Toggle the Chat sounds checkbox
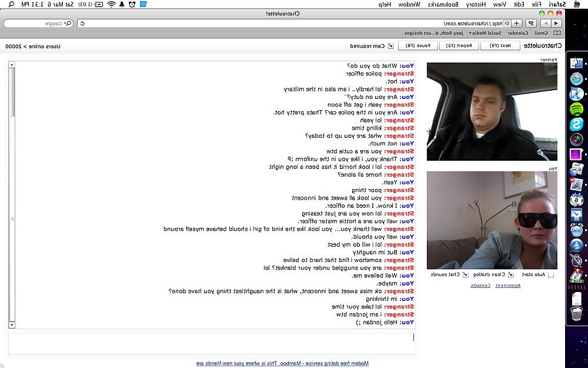 (x=465, y=275)
